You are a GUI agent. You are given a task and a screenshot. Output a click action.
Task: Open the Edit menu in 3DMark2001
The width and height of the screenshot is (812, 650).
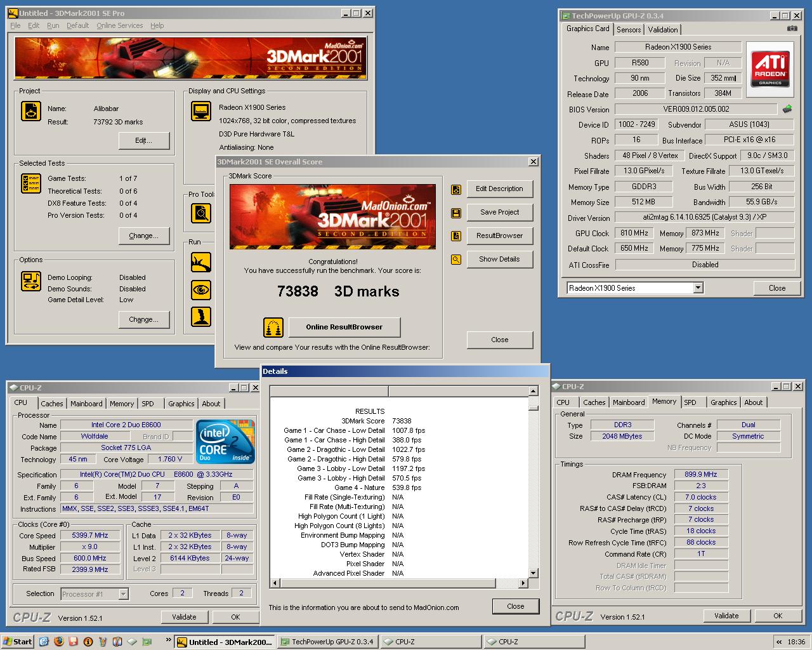(34, 25)
